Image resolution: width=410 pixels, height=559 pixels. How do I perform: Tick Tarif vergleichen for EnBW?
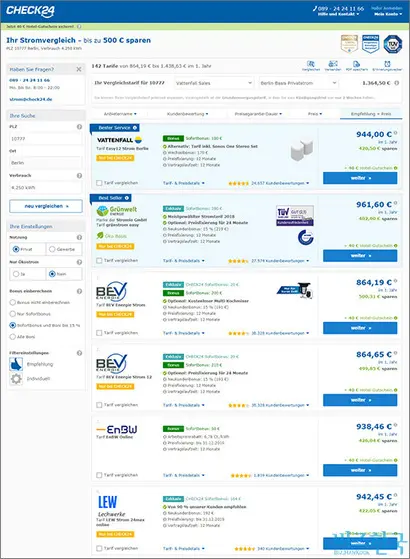click(x=99, y=475)
